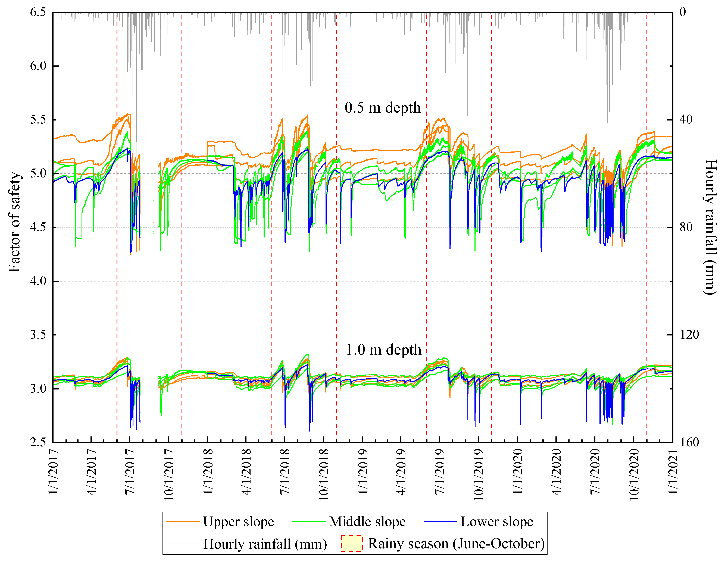The image size is (728, 561).
Task: Click the 4.0 tick label on left axis
Action: [38, 281]
